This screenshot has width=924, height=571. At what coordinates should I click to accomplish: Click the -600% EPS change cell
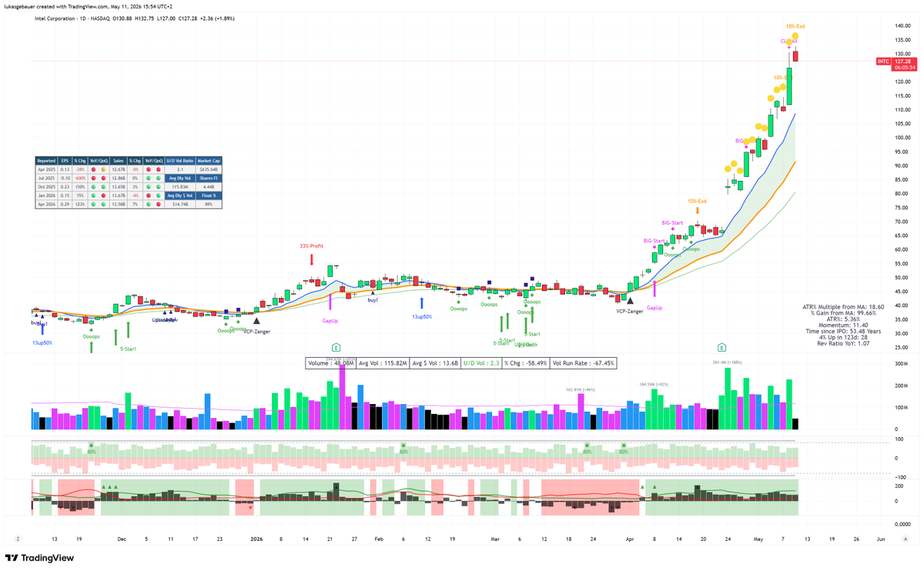point(80,178)
